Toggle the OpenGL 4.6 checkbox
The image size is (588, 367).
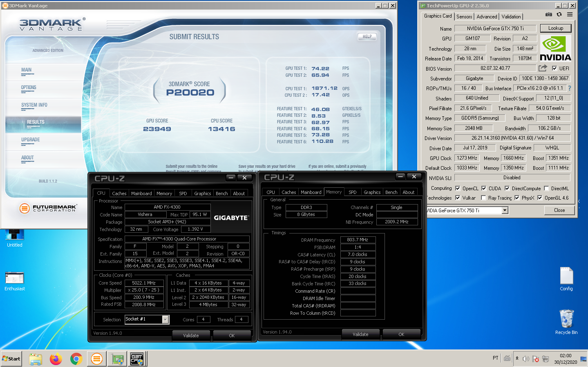pos(540,198)
